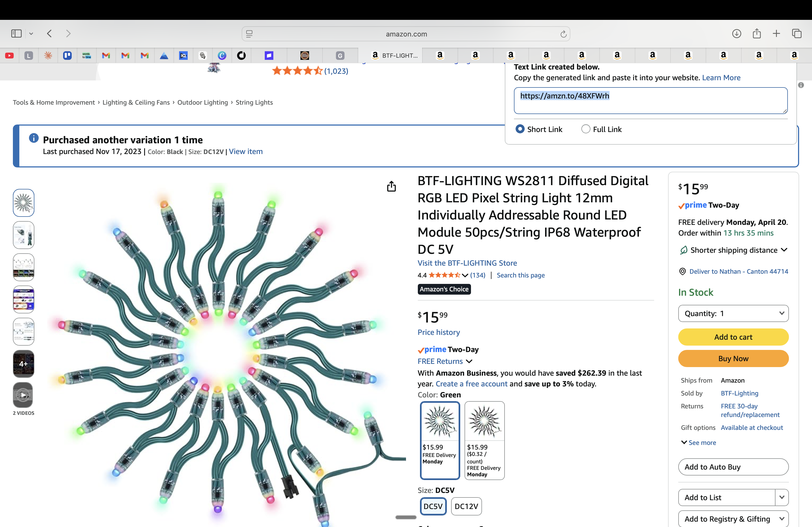Select the first Green color swatch
The image size is (812, 527).
pyautogui.click(x=440, y=440)
